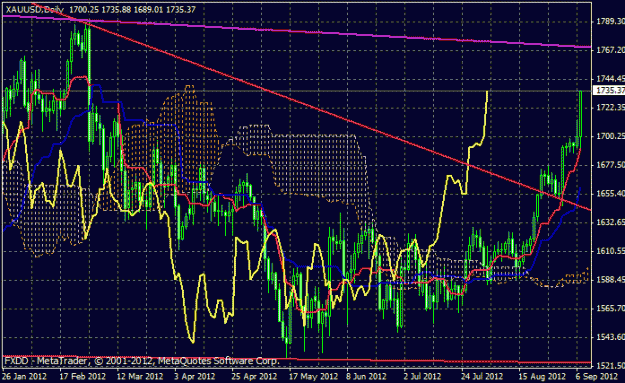Click the 1610.55 price axis label

610,251
